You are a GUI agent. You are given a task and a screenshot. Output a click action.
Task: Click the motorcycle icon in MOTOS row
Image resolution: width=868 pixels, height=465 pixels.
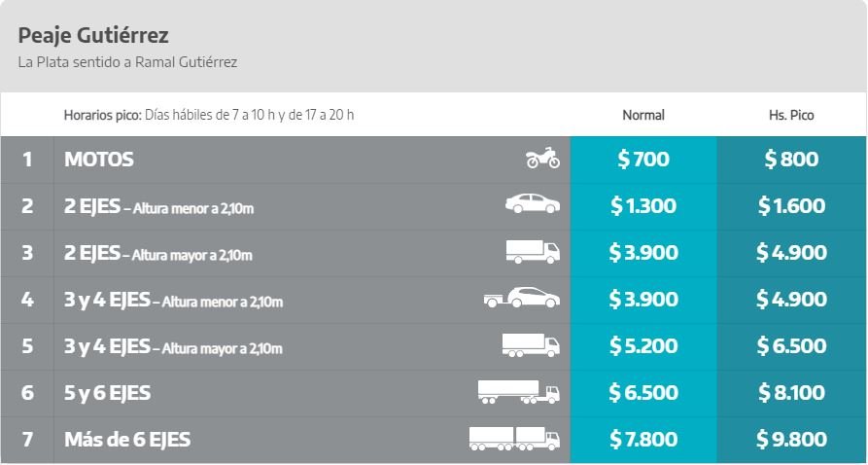pyautogui.click(x=542, y=158)
